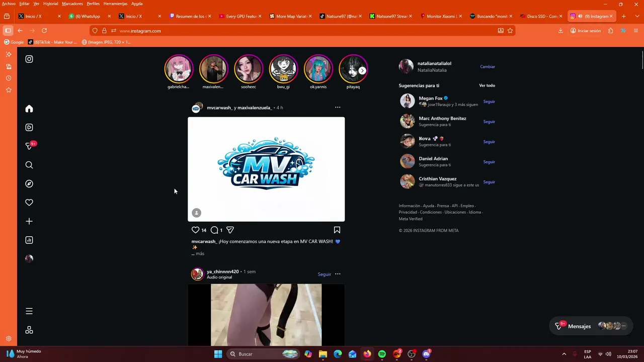Open site permissions icon in address bar
The width and height of the screenshot is (644, 362).
point(113,31)
